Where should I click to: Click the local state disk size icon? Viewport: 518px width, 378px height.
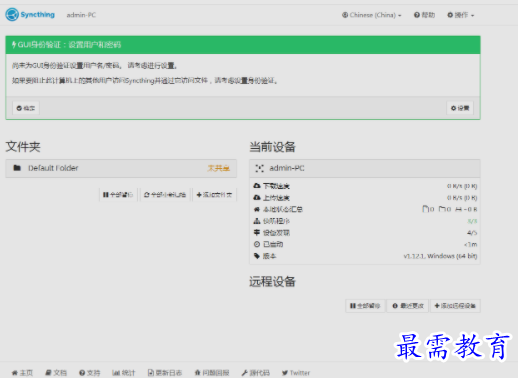pyautogui.click(x=459, y=209)
